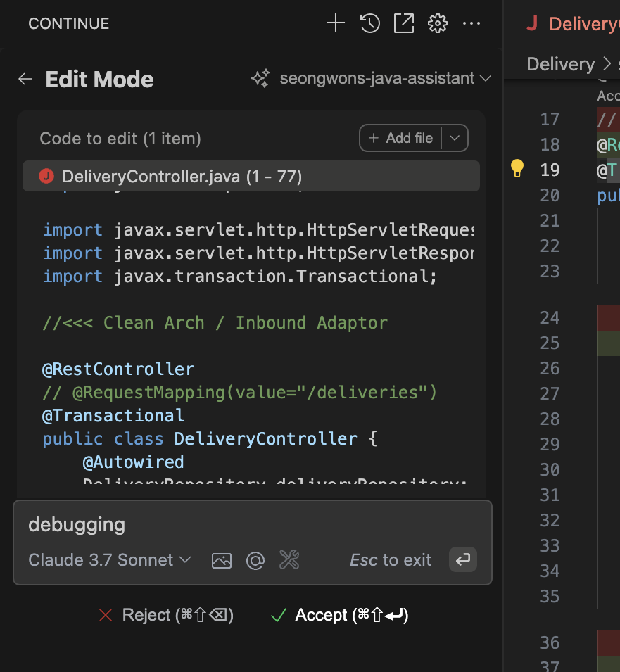Accept the proposed edit

(x=339, y=615)
